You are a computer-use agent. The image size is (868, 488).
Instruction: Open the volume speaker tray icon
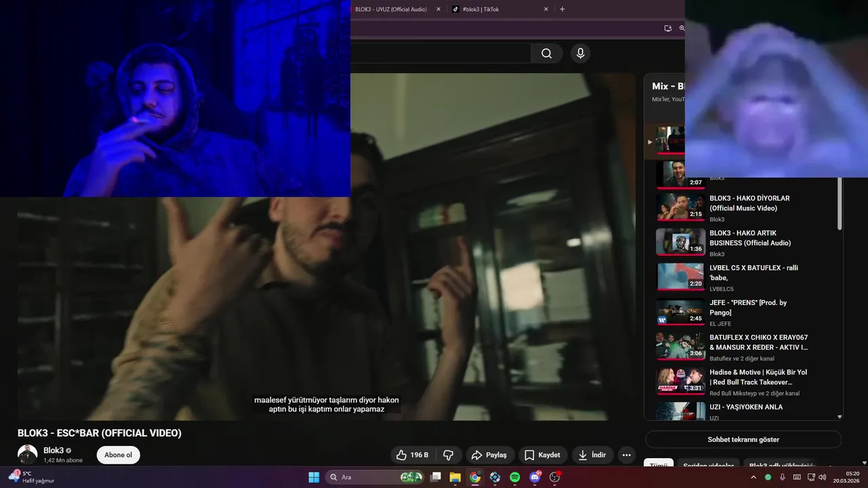tap(822, 477)
